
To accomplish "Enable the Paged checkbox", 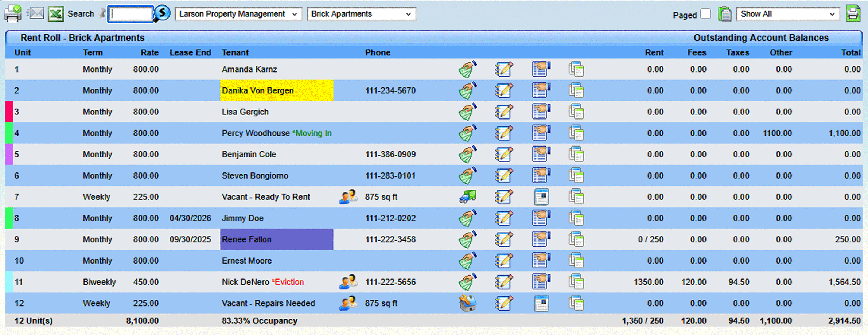I will [x=706, y=13].
